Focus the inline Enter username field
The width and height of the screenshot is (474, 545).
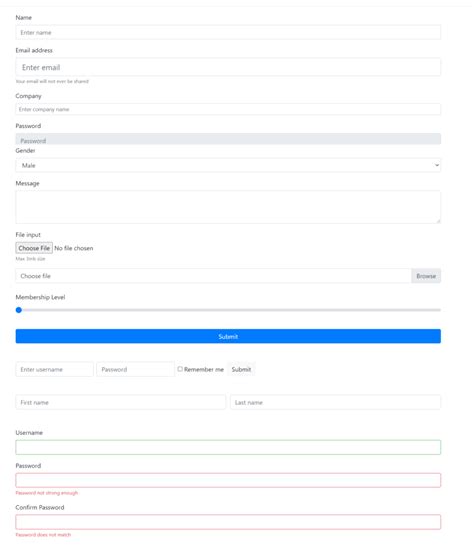click(x=55, y=369)
